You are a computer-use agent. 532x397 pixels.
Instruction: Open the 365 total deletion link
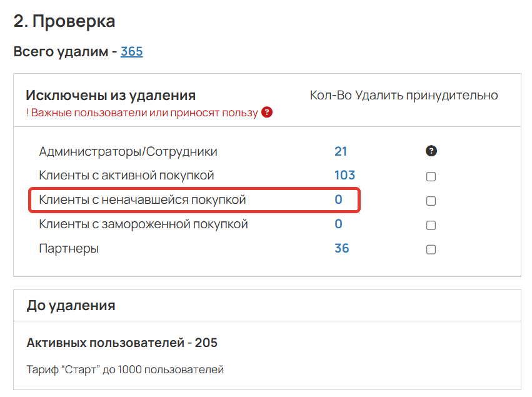point(131,52)
